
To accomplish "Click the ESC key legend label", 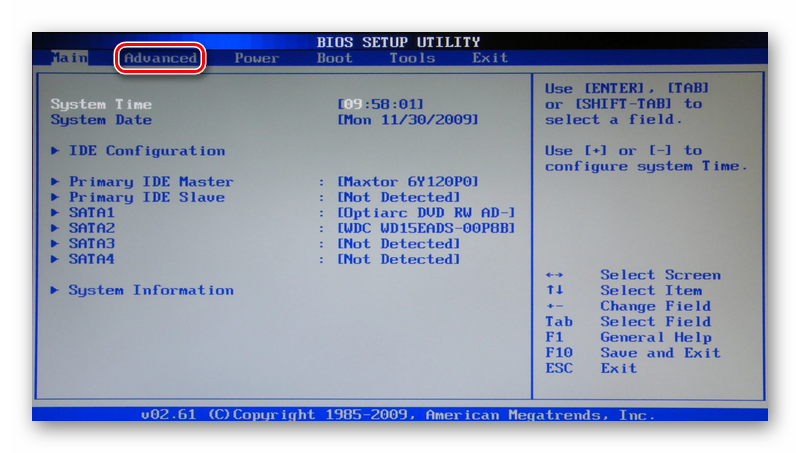I will coord(559,368).
